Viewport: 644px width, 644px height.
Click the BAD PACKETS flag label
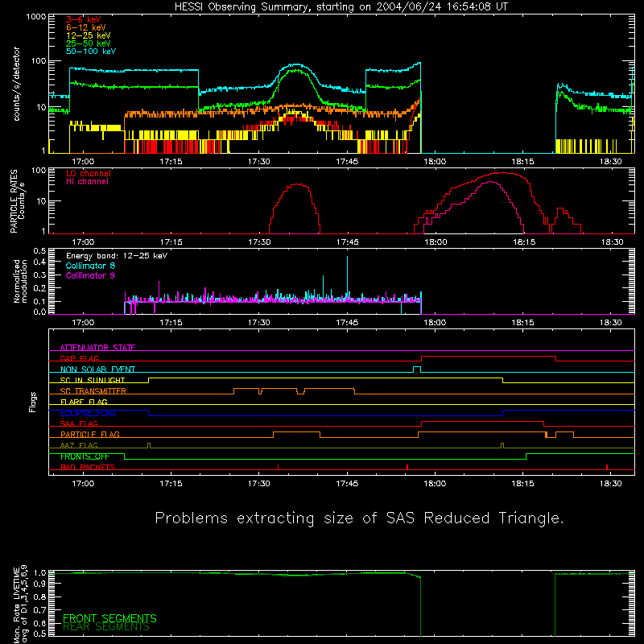pos(88,467)
